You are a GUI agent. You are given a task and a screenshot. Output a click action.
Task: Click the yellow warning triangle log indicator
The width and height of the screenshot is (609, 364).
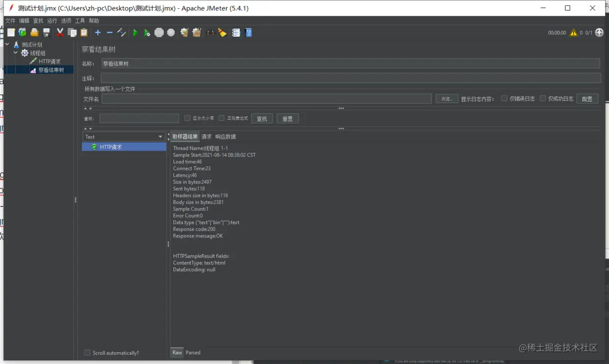click(573, 32)
